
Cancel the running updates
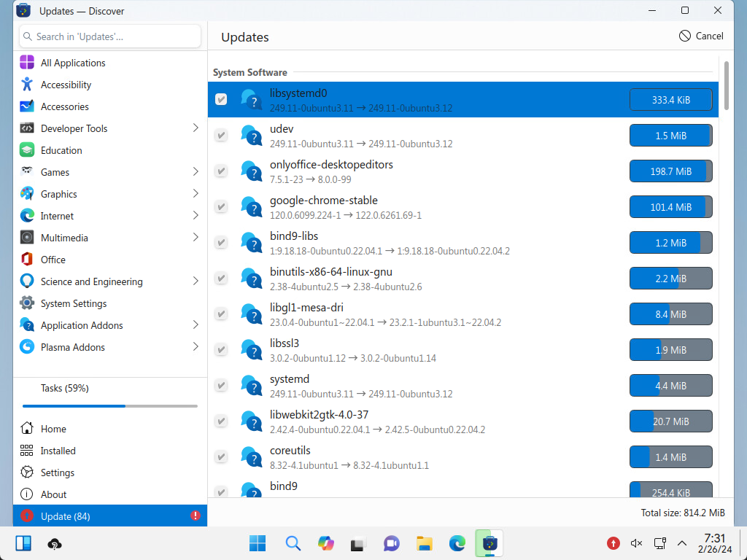tap(701, 36)
